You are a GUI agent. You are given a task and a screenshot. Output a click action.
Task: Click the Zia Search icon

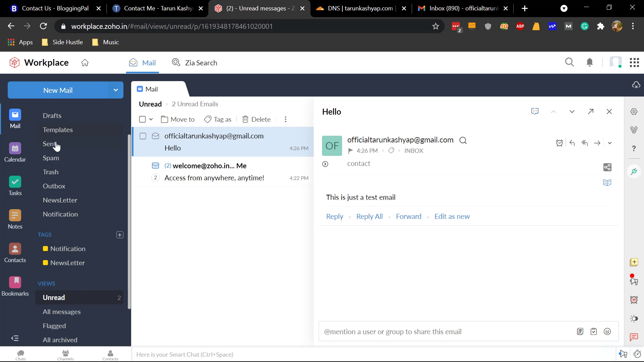coord(176,62)
